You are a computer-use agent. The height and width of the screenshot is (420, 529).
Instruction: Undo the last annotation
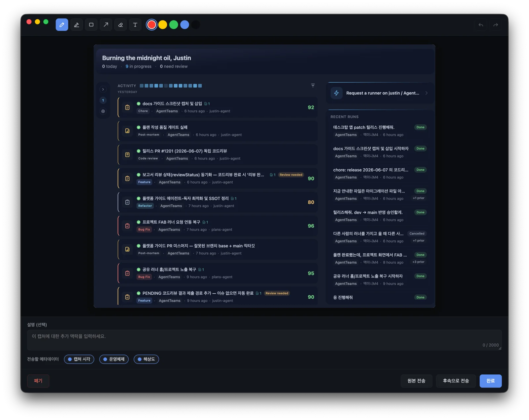point(481,25)
